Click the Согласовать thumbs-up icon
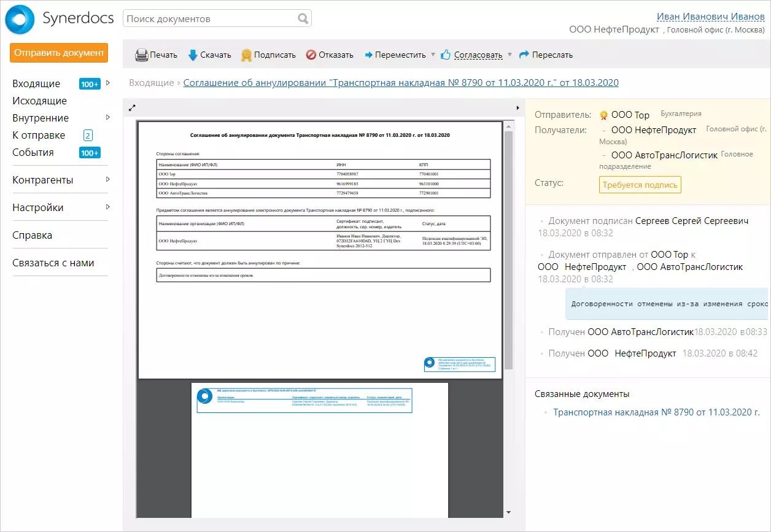The width and height of the screenshot is (771, 532). (446, 54)
